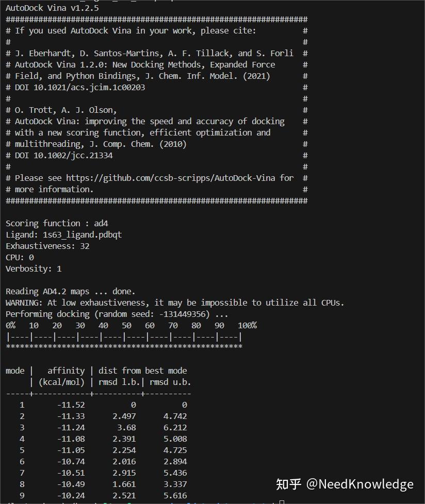
Task: Click mode 9 affinity value -10.24
Action: click(71, 495)
